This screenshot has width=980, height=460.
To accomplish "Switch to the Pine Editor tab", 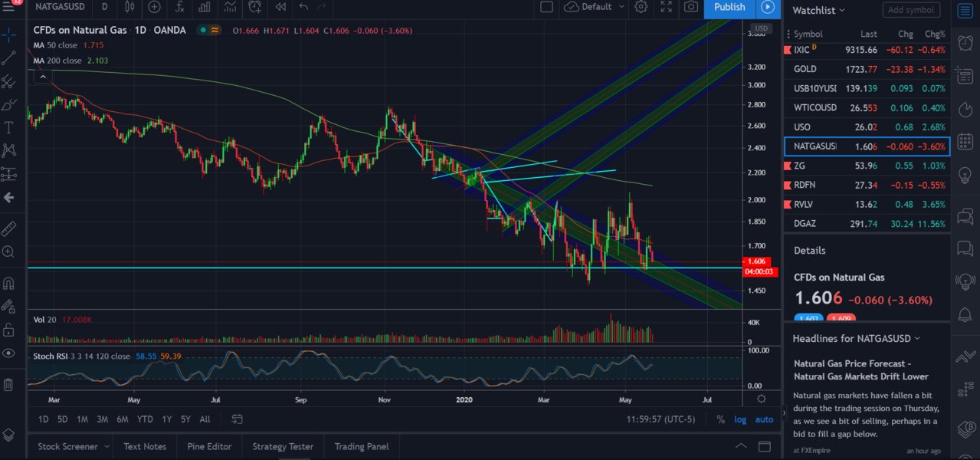I will click(208, 446).
